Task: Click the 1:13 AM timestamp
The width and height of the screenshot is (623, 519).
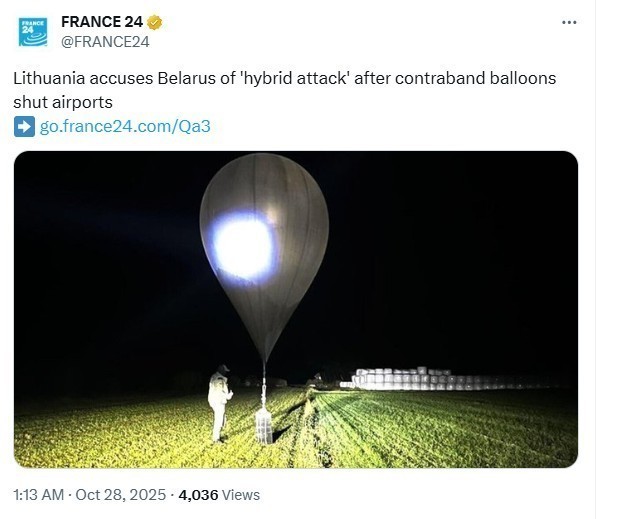Action: coord(39,495)
